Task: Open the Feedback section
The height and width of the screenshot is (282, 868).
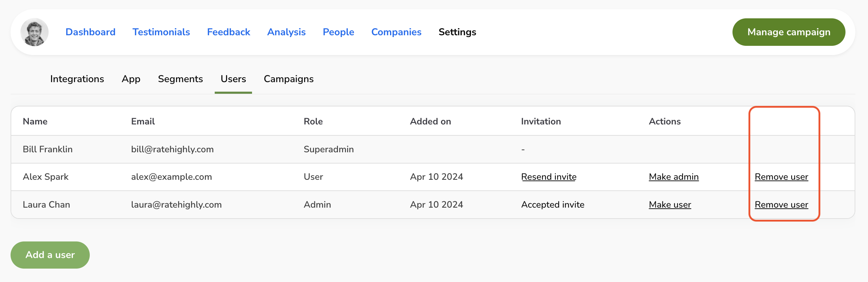Action: pos(228,32)
